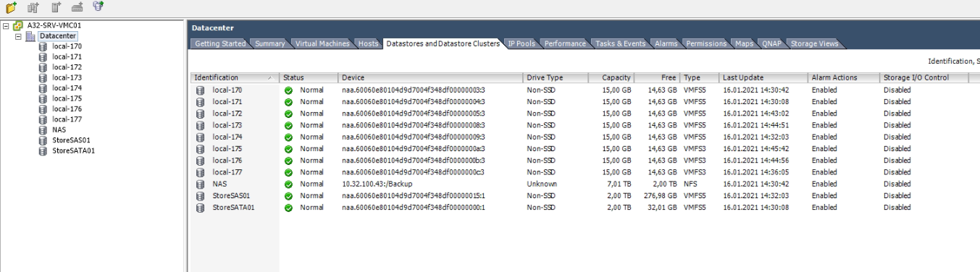The width and height of the screenshot is (980, 272).
Task: Open the Maps tab
Action: (x=744, y=44)
